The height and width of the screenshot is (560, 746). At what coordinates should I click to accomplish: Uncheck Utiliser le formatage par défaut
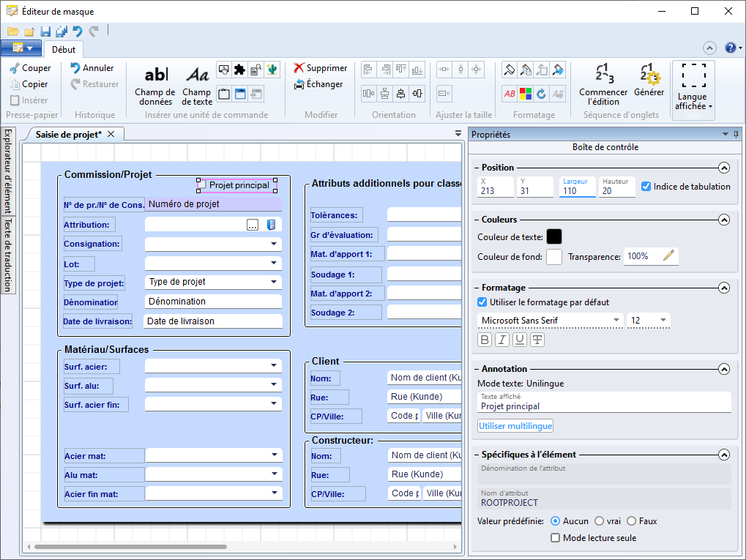(x=482, y=302)
